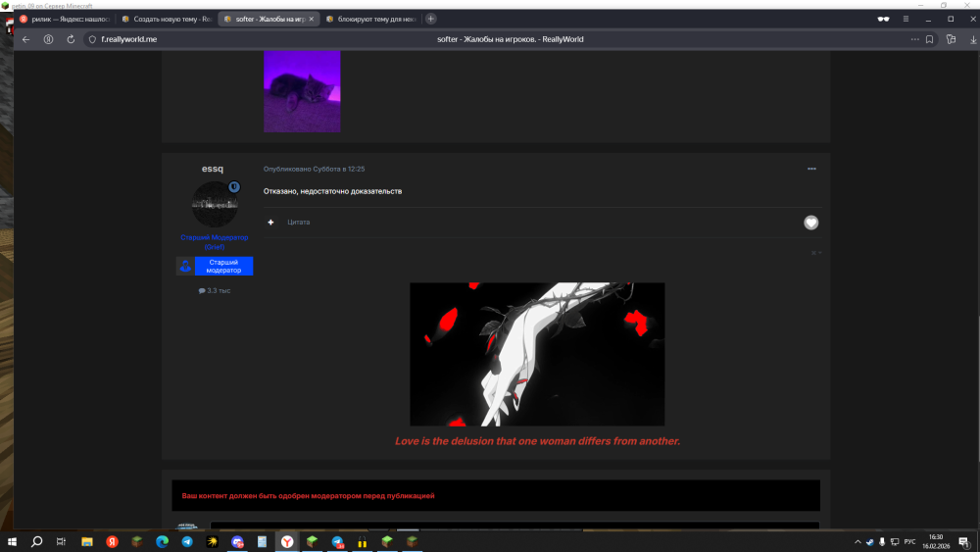980x552 pixels.
Task: Click blue 'Старший Модератор (Grief)' link
Action: (215, 242)
